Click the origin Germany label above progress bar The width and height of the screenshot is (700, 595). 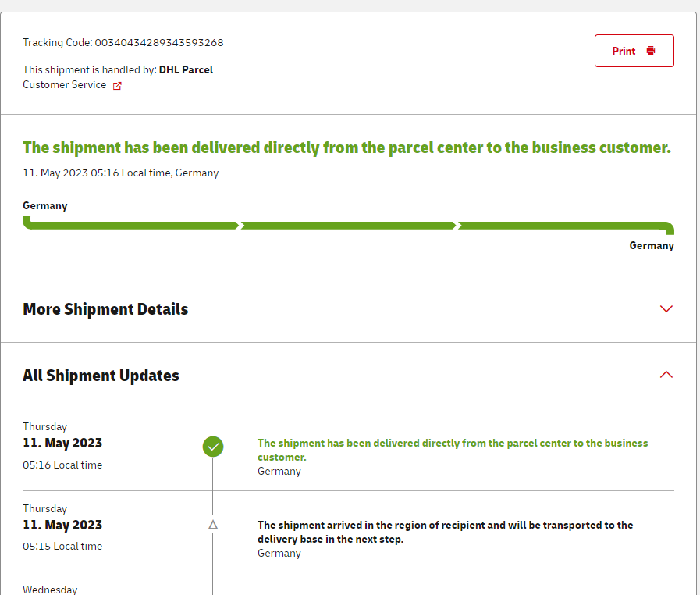(45, 206)
